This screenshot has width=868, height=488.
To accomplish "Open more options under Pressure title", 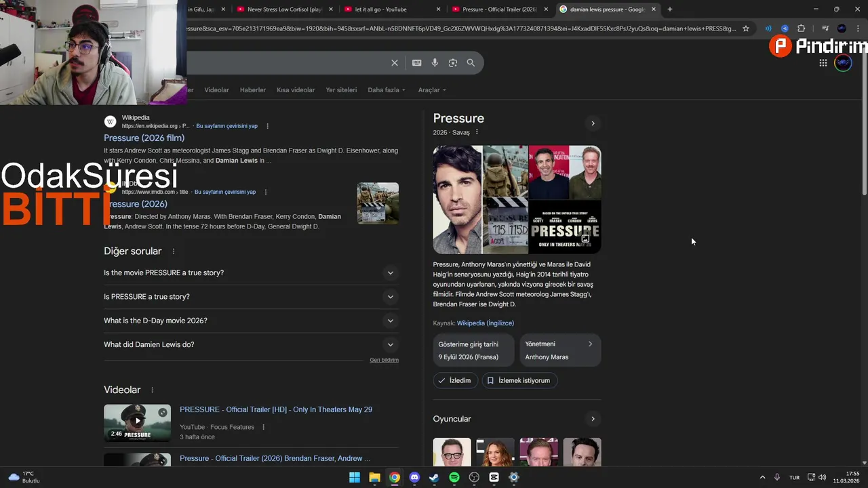I will tap(477, 132).
